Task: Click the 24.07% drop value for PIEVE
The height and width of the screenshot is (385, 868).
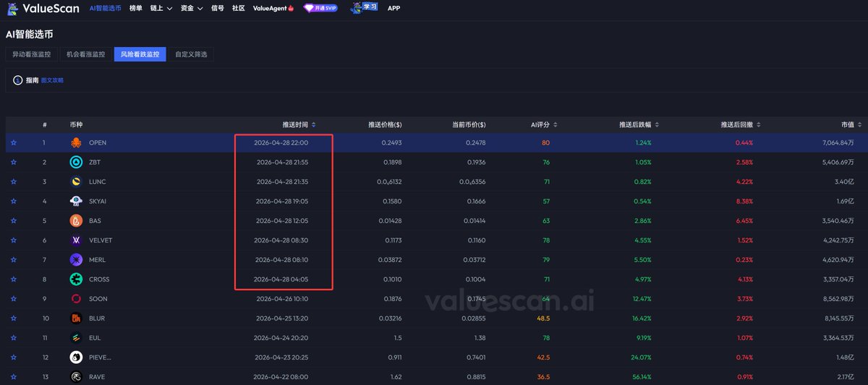Action: [x=642, y=357]
